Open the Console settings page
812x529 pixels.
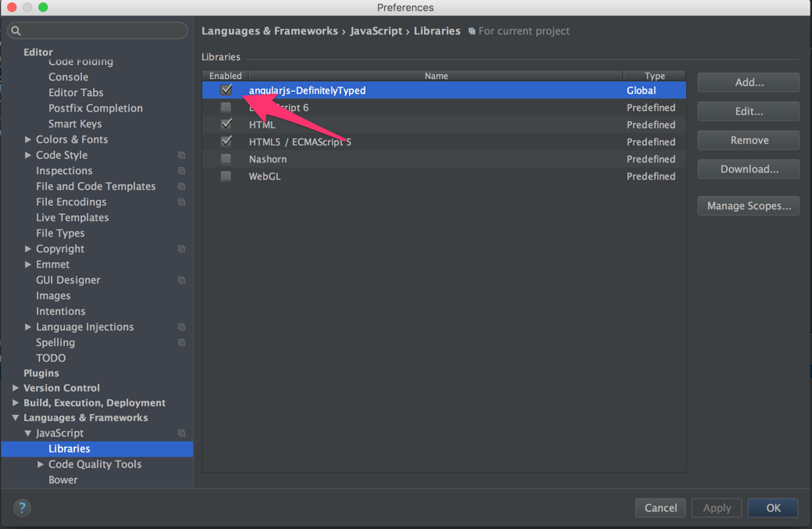coord(69,77)
